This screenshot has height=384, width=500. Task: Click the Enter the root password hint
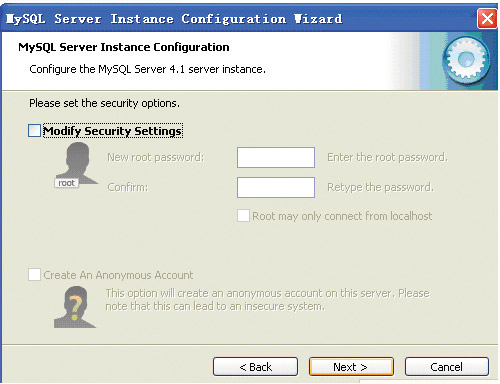tap(387, 157)
